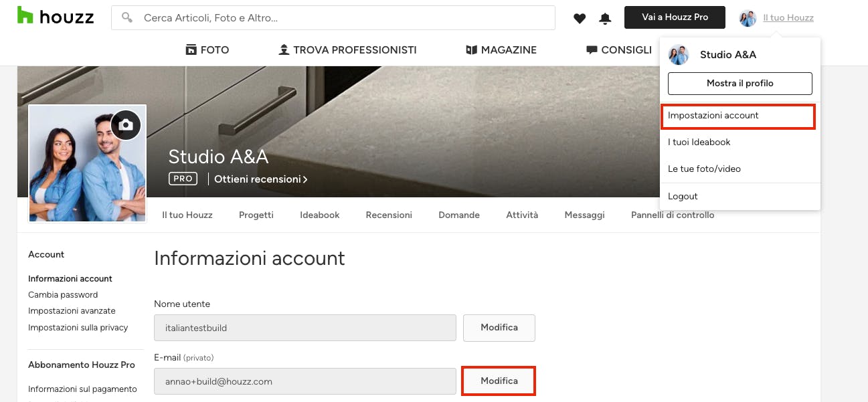The width and height of the screenshot is (868, 402).
Task: Open saved items heart icon
Action: click(x=580, y=18)
